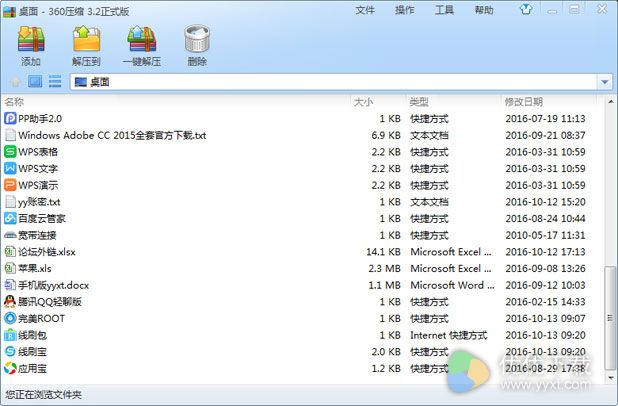The width and height of the screenshot is (618, 406).
Task: Select the WPS文字 blue icon
Action: (10, 168)
